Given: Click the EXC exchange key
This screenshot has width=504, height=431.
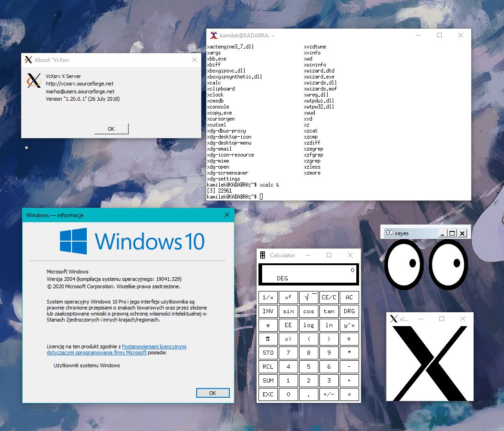Looking at the screenshot, I should click(268, 395).
